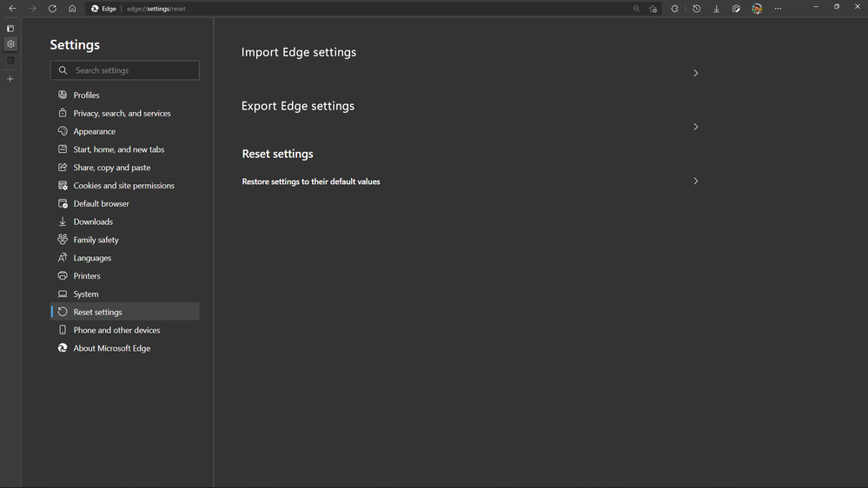868x488 pixels.
Task: Add a new tab with plus icon
Action: [x=10, y=78]
